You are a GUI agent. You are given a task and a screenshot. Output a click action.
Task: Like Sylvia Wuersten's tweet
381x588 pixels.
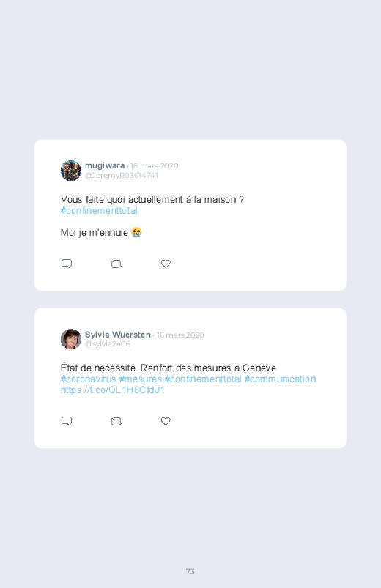click(166, 421)
